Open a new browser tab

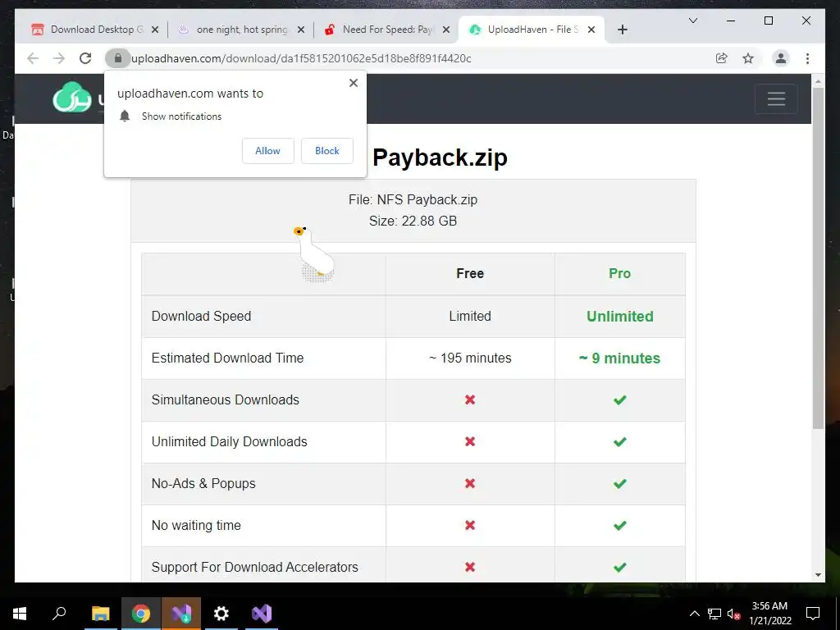[x=623, y=30]
